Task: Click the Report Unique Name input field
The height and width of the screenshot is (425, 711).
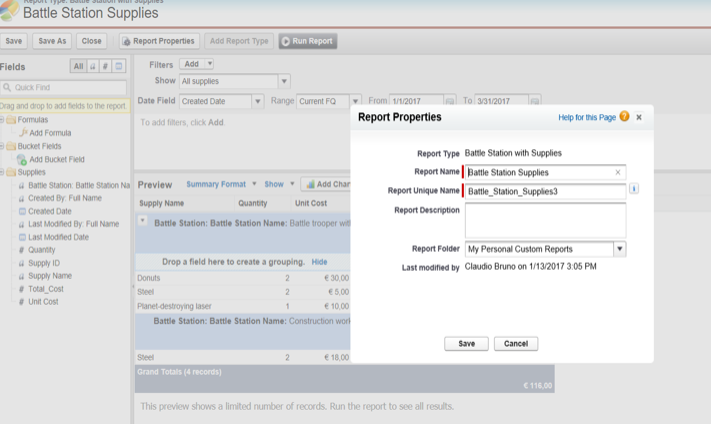Action: point(545,191)
